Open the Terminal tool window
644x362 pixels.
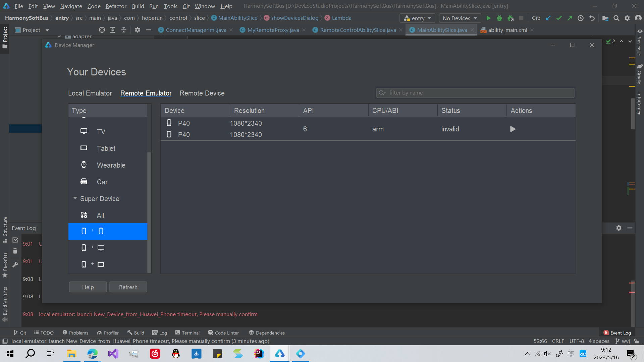[187, 333]
